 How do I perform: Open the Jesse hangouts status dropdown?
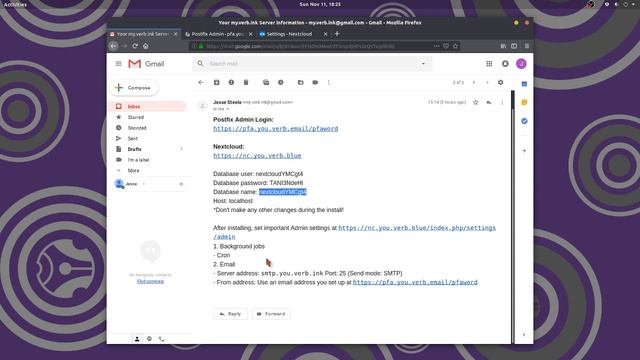[144, 184]
